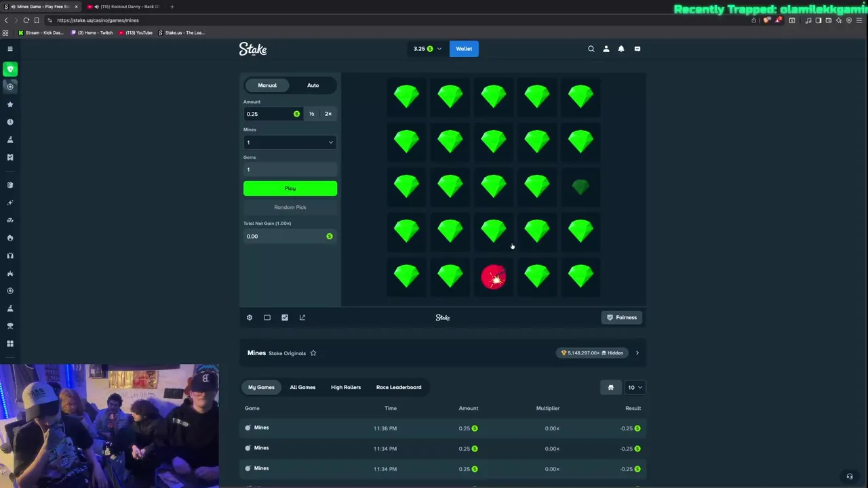Switch to Manual betting mode
Viewport: 868px width, 488px height.
[267, 85]
